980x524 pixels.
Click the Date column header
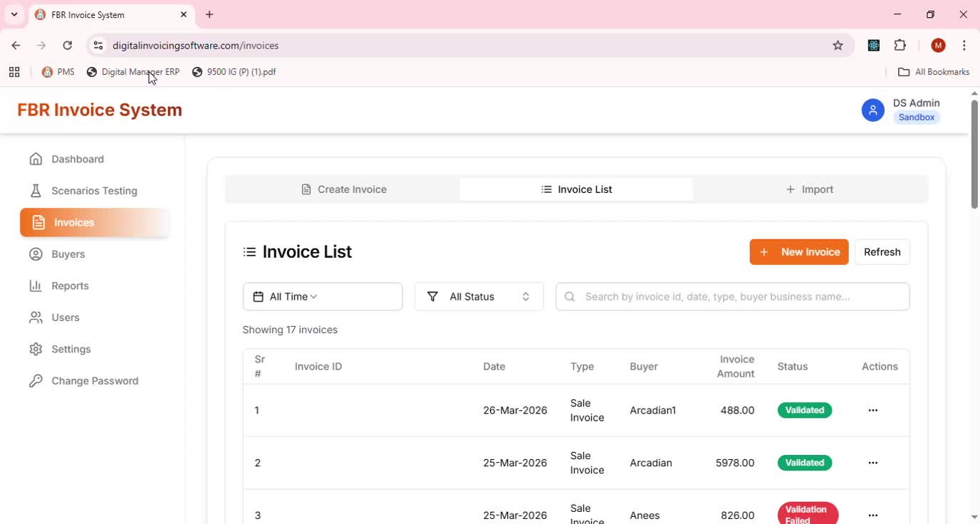[x=494, y=367]
